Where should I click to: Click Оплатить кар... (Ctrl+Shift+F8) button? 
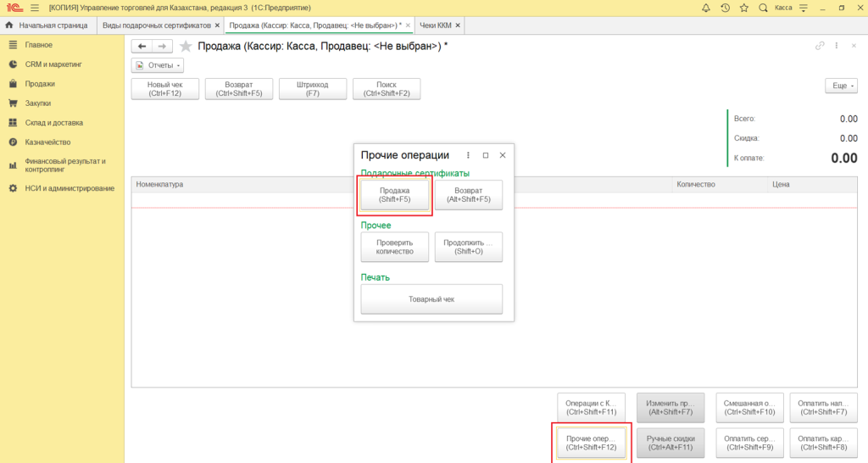[x=824, y=443]
